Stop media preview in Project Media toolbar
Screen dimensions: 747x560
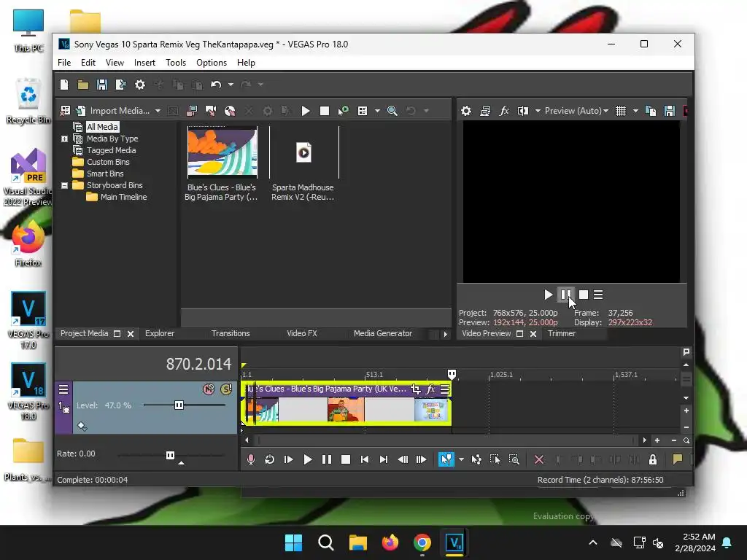pos(325,111)
